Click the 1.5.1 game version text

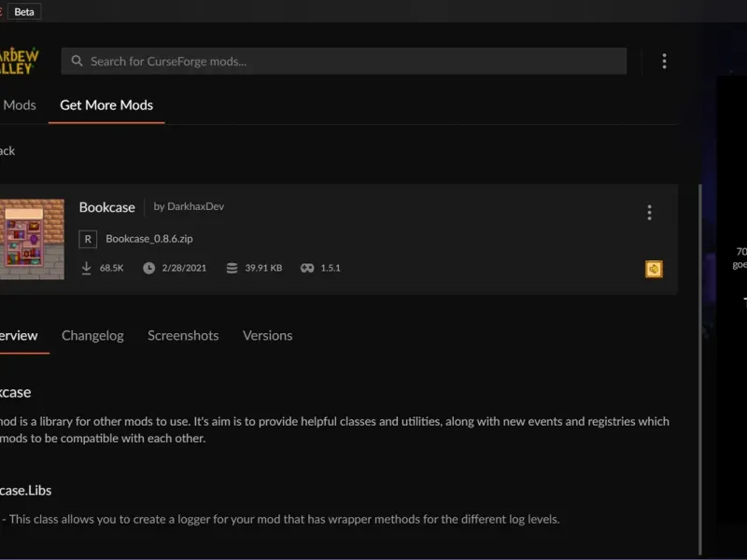331,268
